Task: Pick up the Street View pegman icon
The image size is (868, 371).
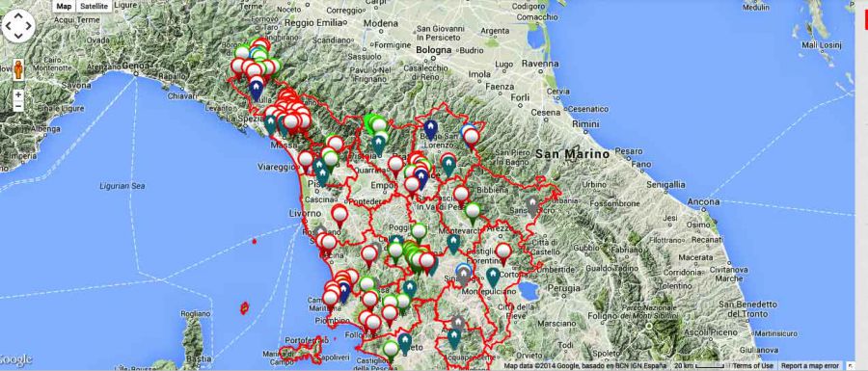Action: tap(18, 69)
